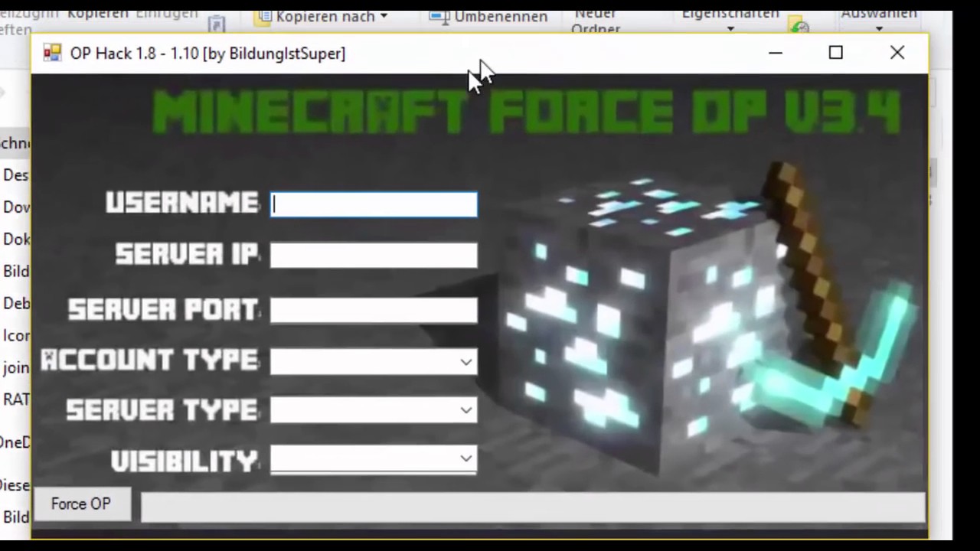Select the 'Des' item in Explorer sidebar

point(15,174)
